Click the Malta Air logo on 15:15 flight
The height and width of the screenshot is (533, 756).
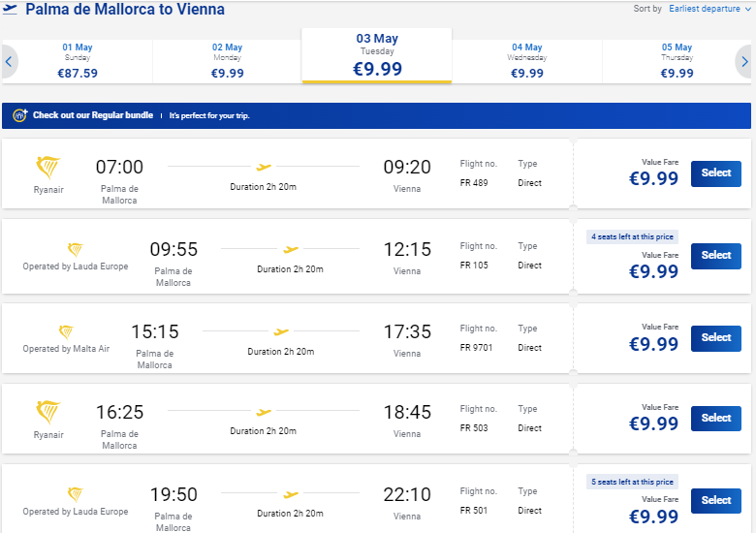pos(66,332)
